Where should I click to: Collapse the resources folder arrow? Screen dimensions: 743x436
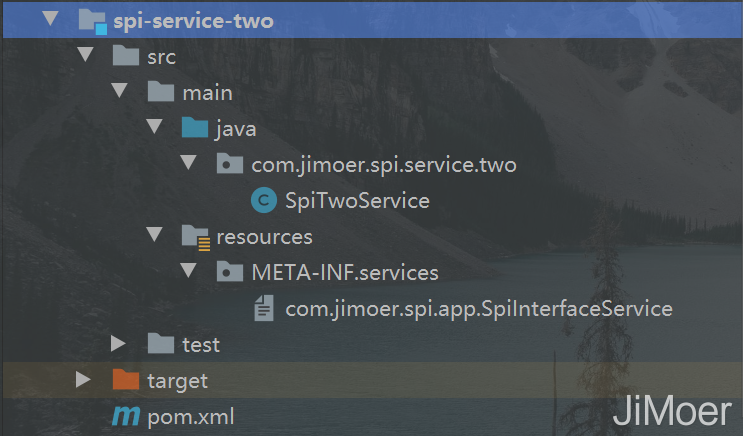tap(154, 236)
